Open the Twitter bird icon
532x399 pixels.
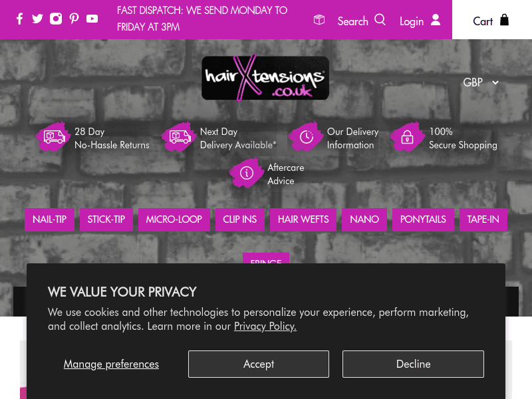[x=37, y=19]
